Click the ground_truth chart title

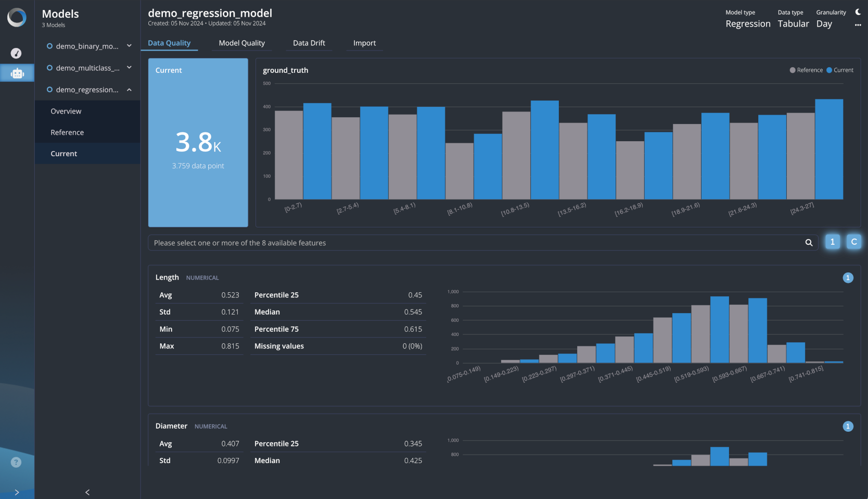point(285,70)
